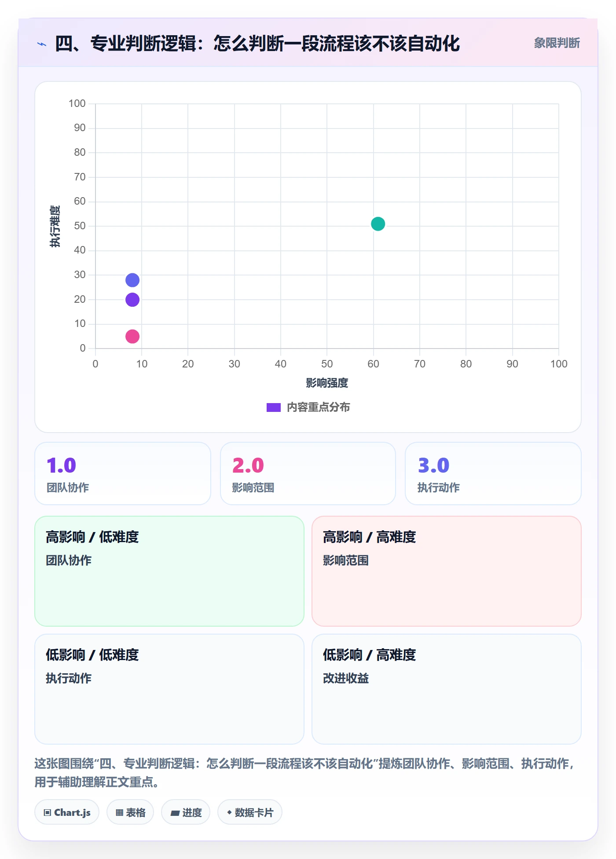Click the 低影响 / 高难度 quadrant card
This screenshot has height=859, width=616.
(447, 689)
